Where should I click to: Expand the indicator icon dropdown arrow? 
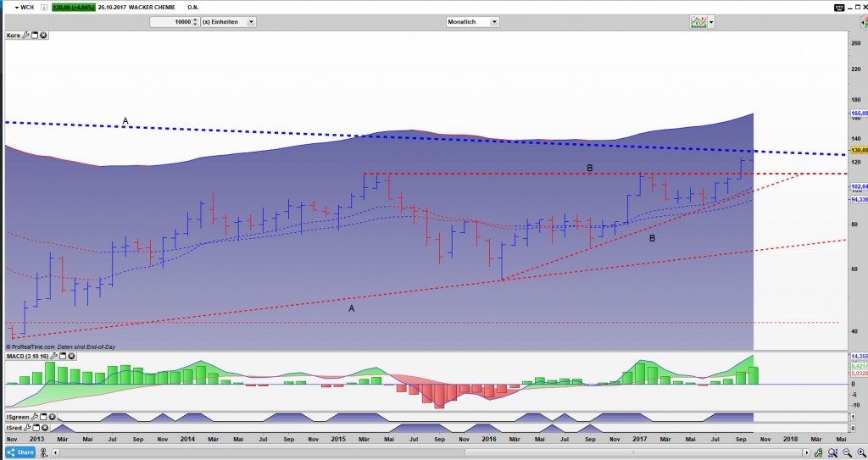[x=711, y=22]
